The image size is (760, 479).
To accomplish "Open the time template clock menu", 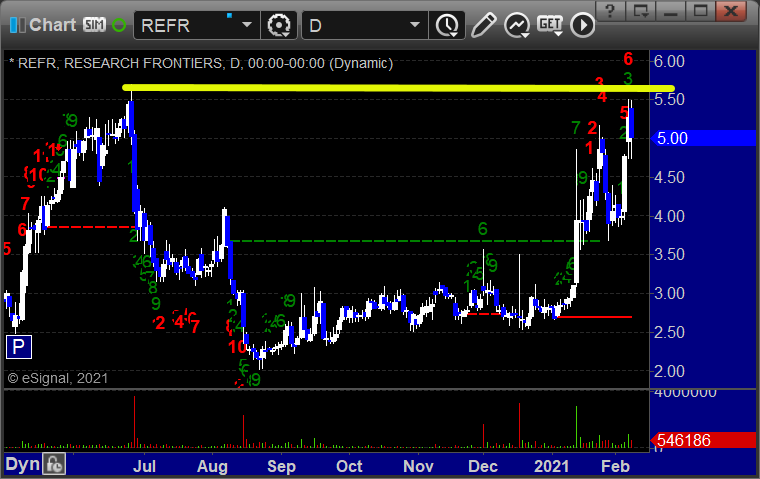I will 447,25.
